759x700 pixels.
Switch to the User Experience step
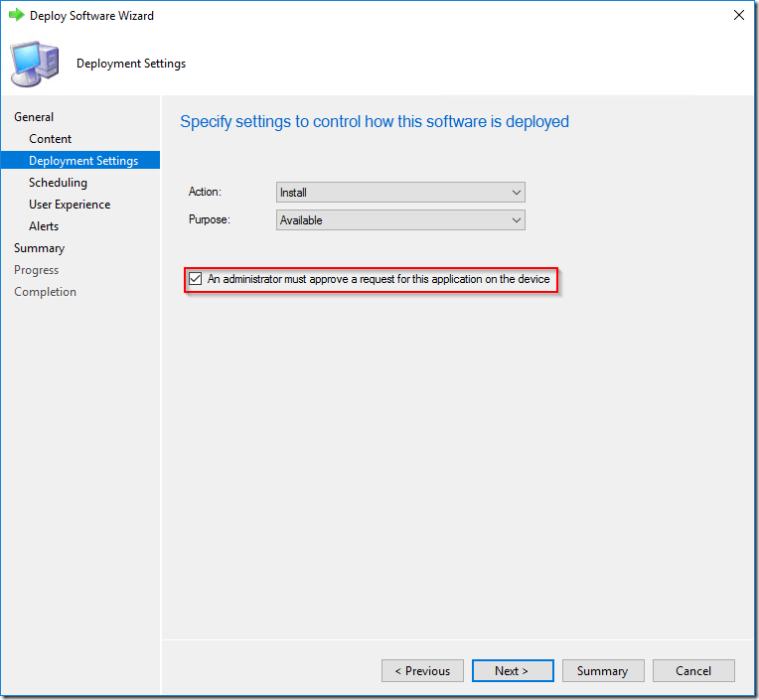pos(70,205)
